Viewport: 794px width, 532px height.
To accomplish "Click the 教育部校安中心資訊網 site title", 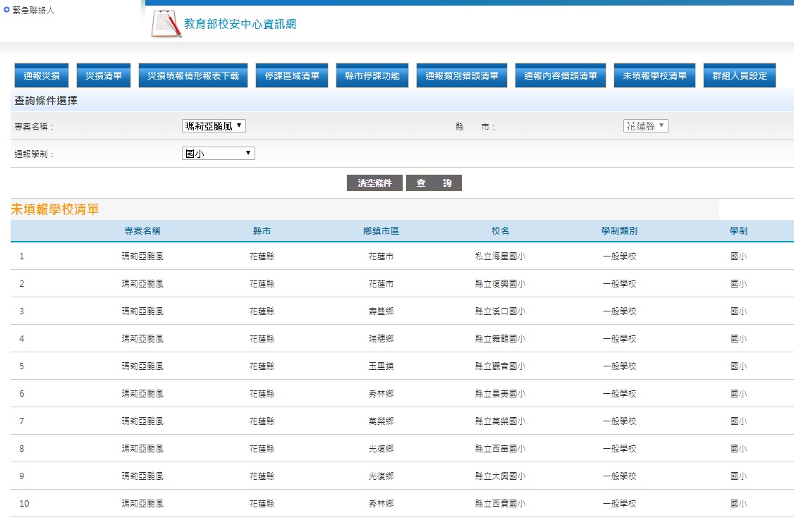I will pyautogui.click(x=240, y=25).
